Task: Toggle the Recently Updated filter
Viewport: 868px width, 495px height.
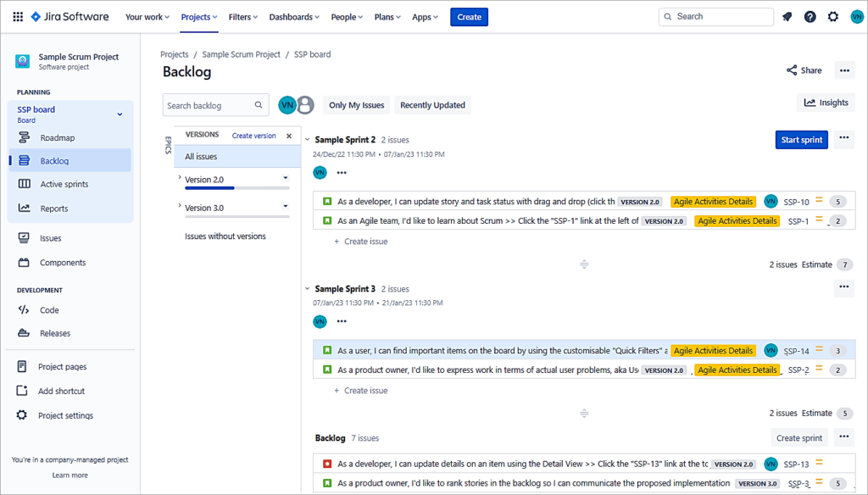Action: coord(432,105)
